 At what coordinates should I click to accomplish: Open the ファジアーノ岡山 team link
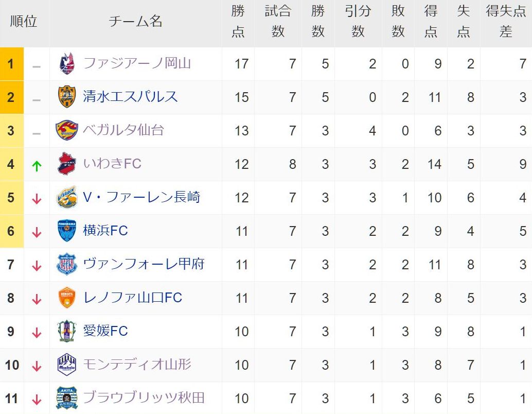[137, 63]
